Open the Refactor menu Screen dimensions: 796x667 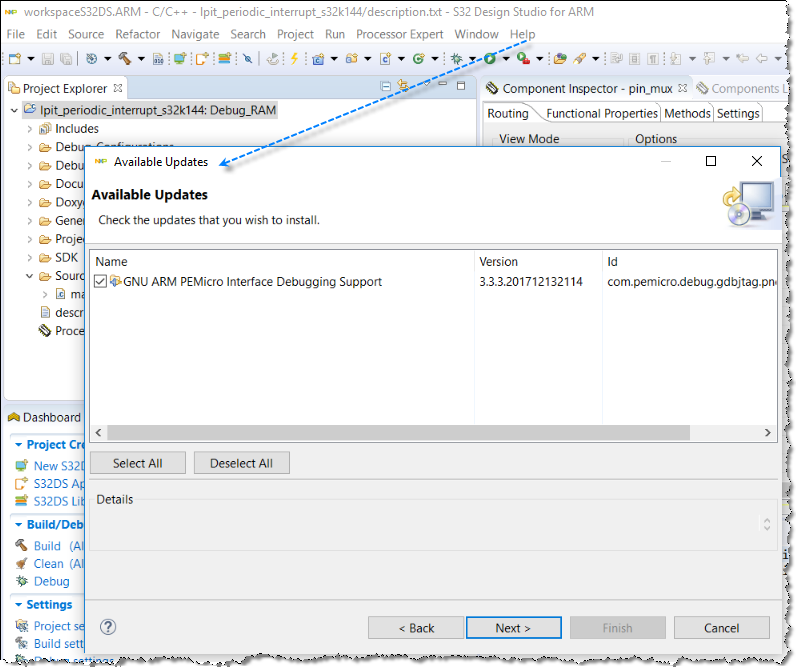138,34
